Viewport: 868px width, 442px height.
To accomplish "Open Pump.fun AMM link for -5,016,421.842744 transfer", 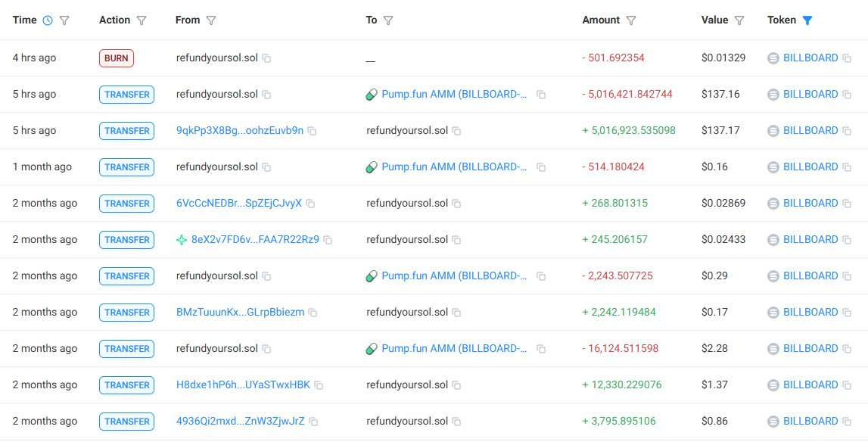I will [x=454, y=94].
